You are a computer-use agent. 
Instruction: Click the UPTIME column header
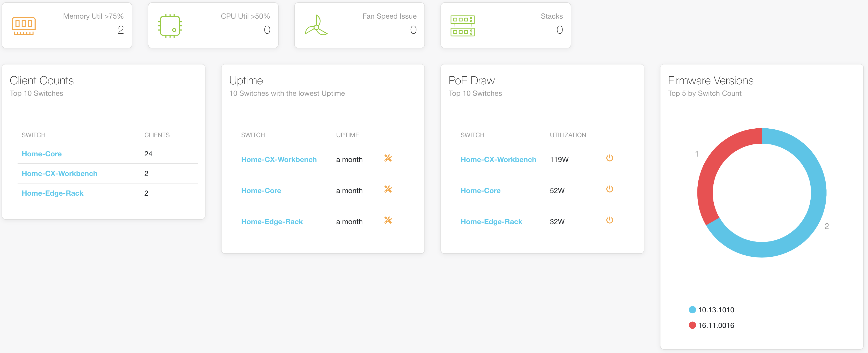pos(347,135)
